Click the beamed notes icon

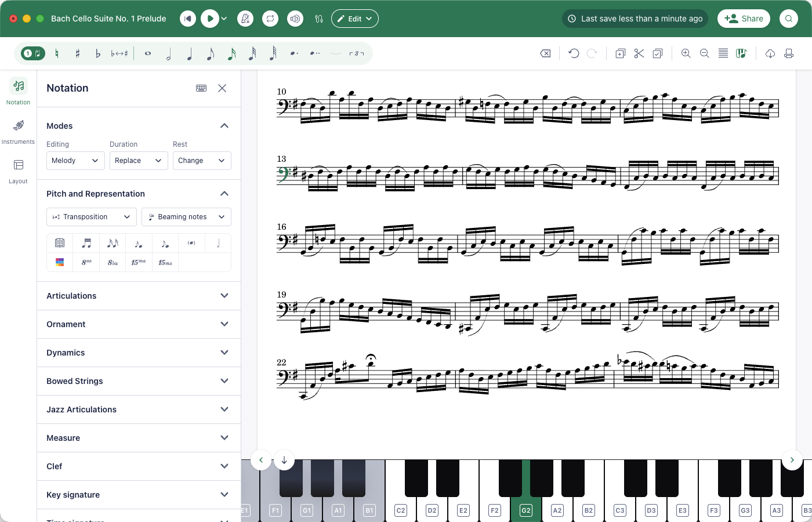[86, 243]
